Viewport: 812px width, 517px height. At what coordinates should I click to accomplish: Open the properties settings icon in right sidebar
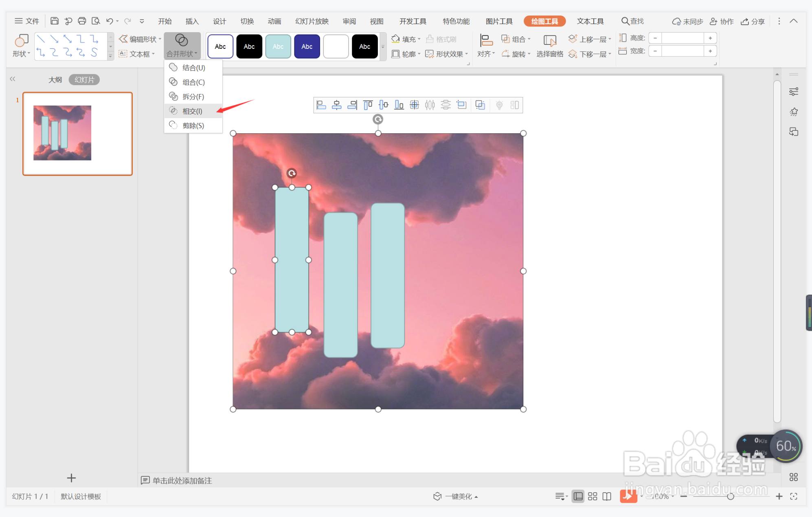point(793,92)
